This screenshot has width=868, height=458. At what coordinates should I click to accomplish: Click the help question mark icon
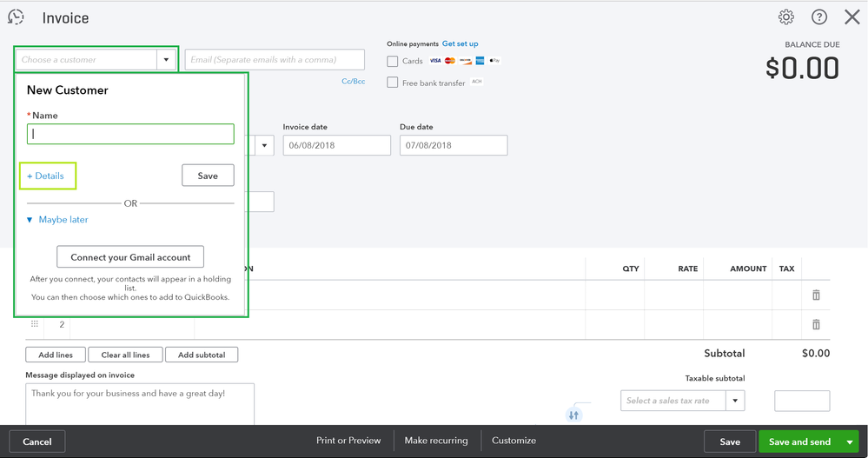(818, 17)
